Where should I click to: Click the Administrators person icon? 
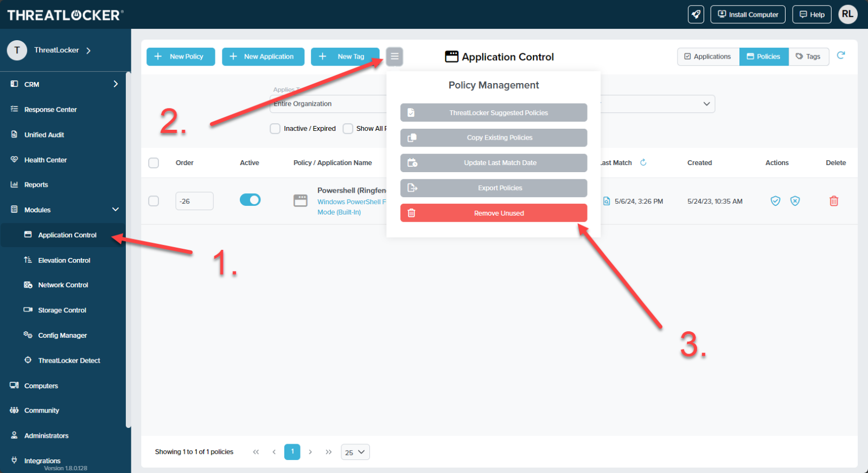[14, 435]
